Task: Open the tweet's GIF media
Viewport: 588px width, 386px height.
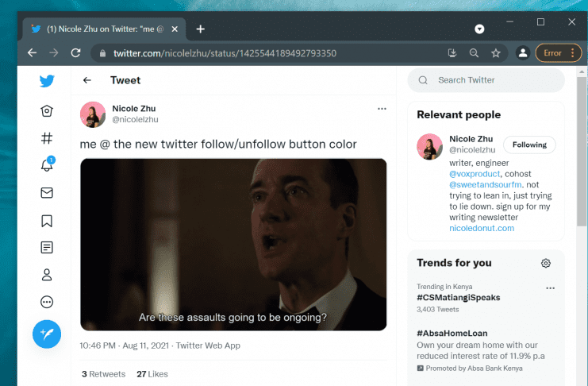Action: tap(233, 245)
